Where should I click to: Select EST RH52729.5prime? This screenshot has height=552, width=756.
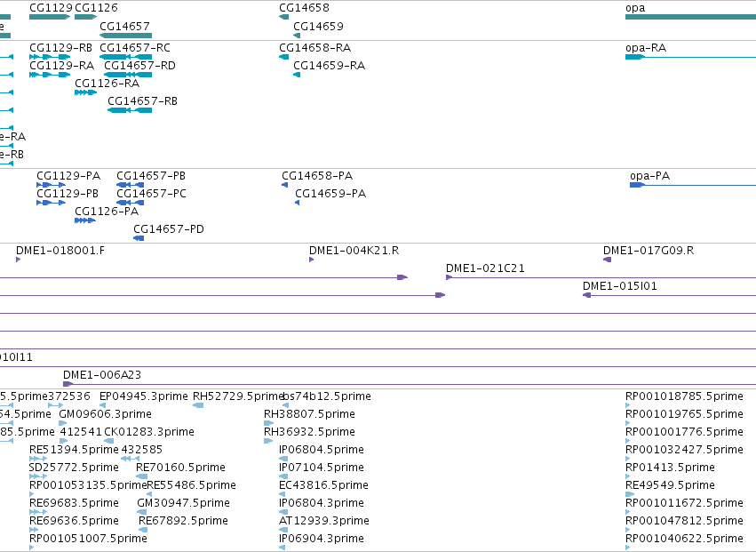(x=238, y=396)
